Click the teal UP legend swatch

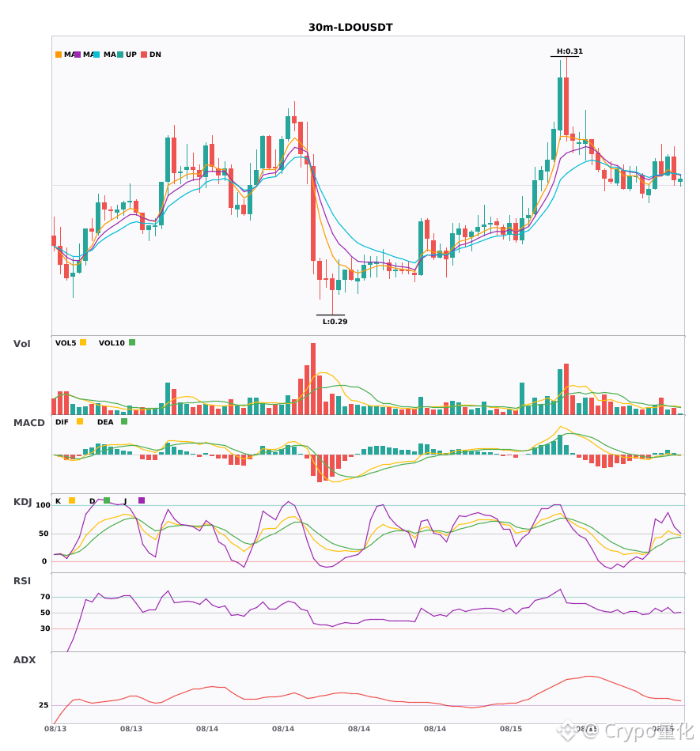click(x=120, y=55)
